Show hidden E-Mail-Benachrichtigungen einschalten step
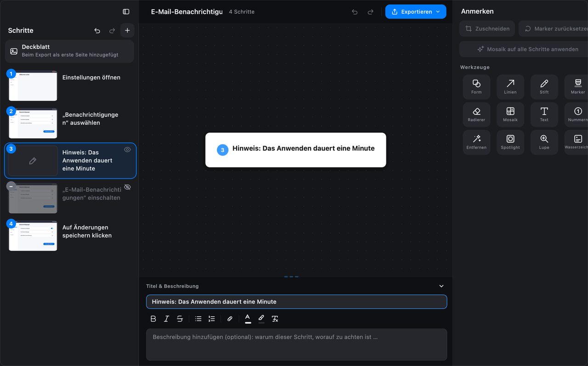 coord(127,187)
